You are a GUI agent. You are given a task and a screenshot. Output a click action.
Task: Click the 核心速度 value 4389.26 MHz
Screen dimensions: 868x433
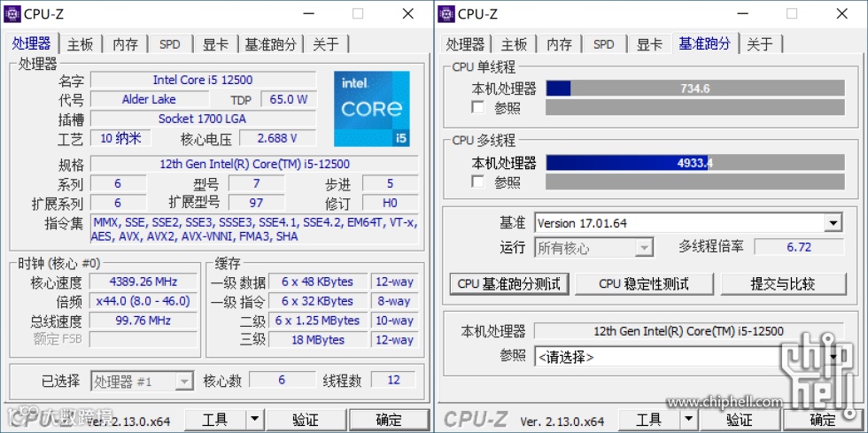click(x=143, y=282)
